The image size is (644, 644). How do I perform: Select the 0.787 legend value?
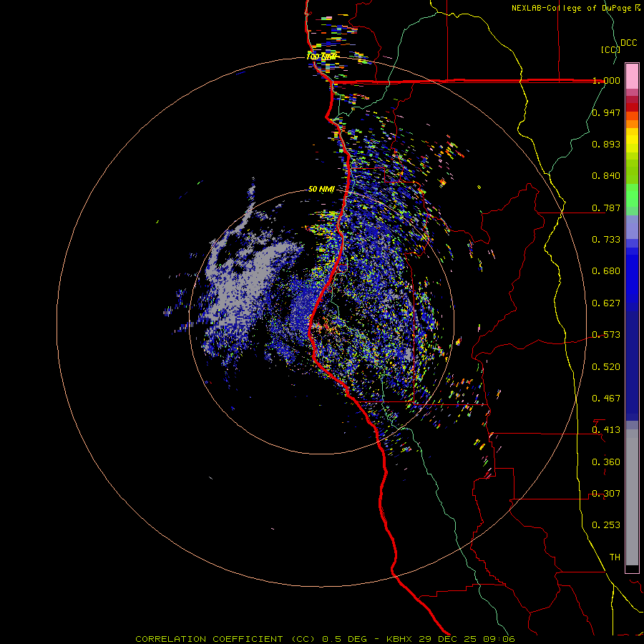coord(606,208)
